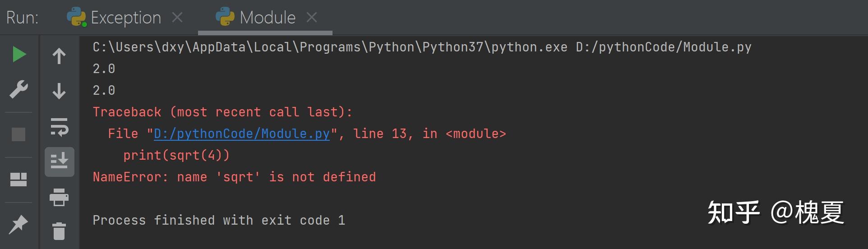
Task: Pin the current run tab
Action: 18,224
